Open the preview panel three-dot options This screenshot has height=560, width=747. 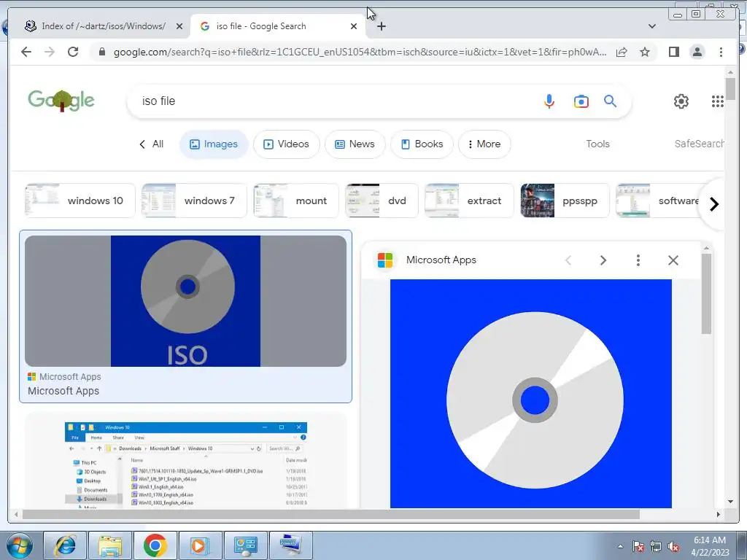tap(638, 260)
